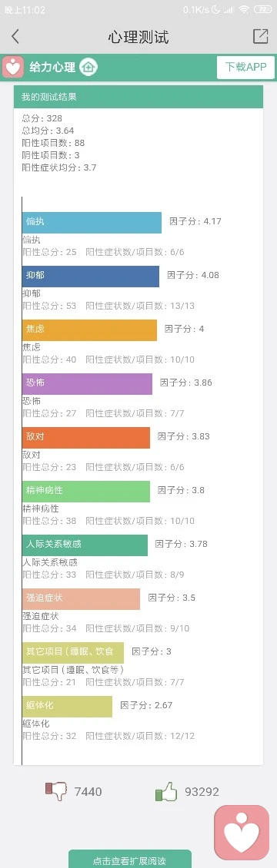Screen dimensions: 277x868
Task: Tap the green thumbs-up like icon
Action: pyautogui.click(x=166, y=792)
